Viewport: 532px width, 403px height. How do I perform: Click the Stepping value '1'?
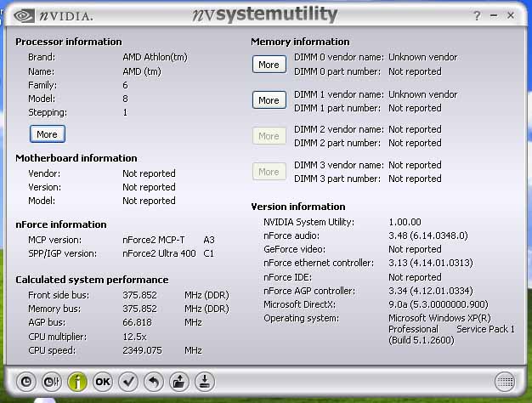coord(125,112)
